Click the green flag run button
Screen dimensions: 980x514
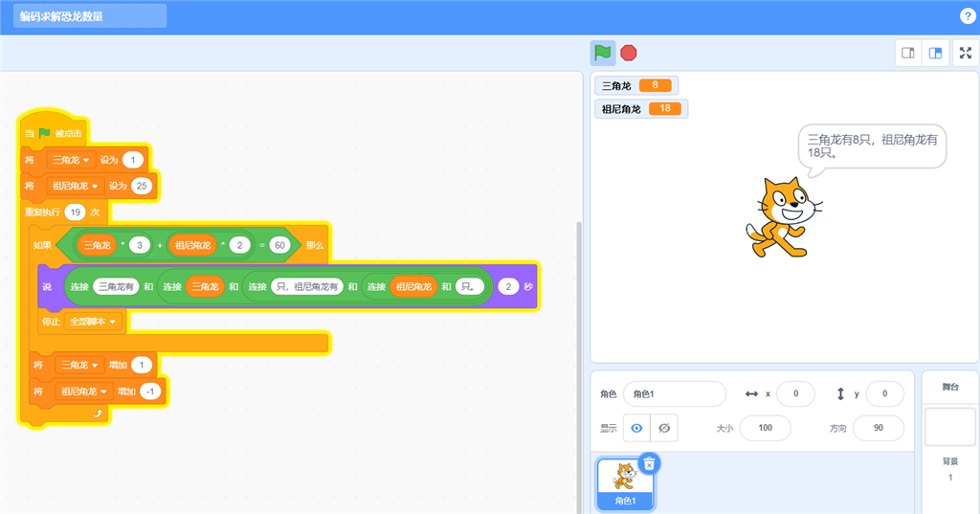[x=602, y=53]
